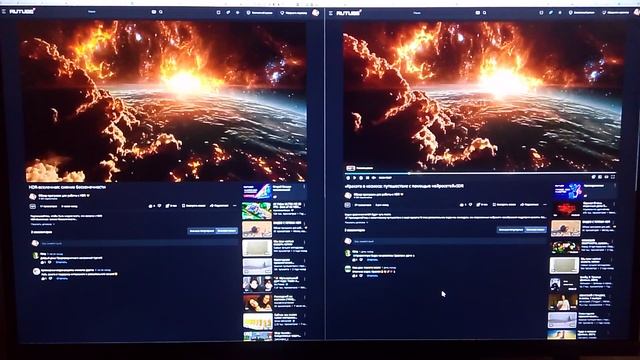The height and width of the screenshot is (360, 640).
Task: Click the watch later button under the right video
Action: tap(504, 204)
